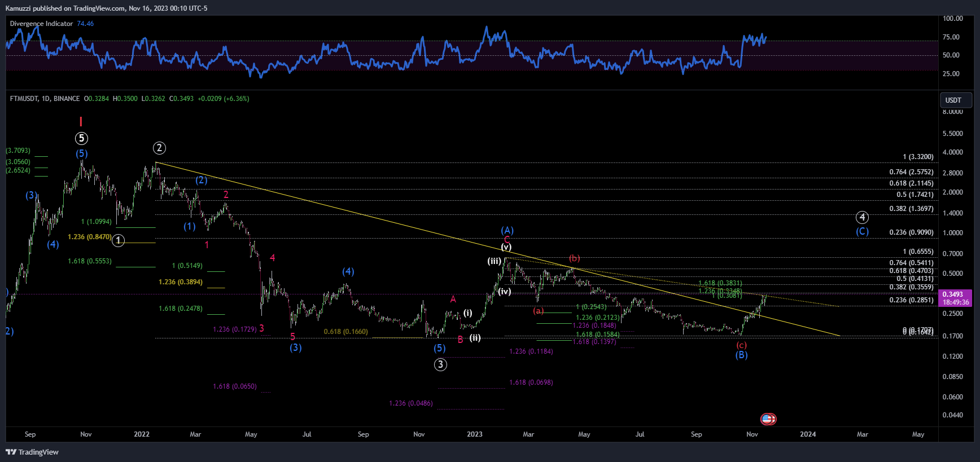
Task: Click purple extension label 1.236 (0.0486)
Action: point(410,403)
